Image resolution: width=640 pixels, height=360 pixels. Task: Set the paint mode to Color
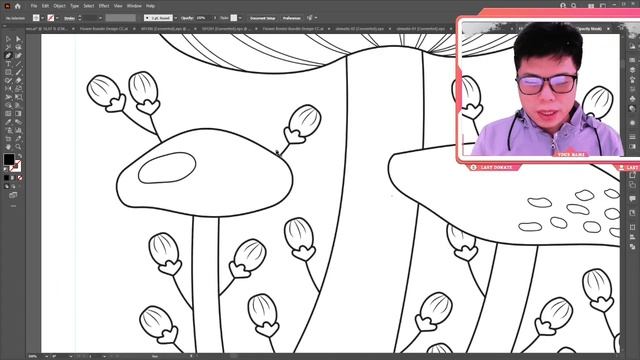[x=6, y=178]
